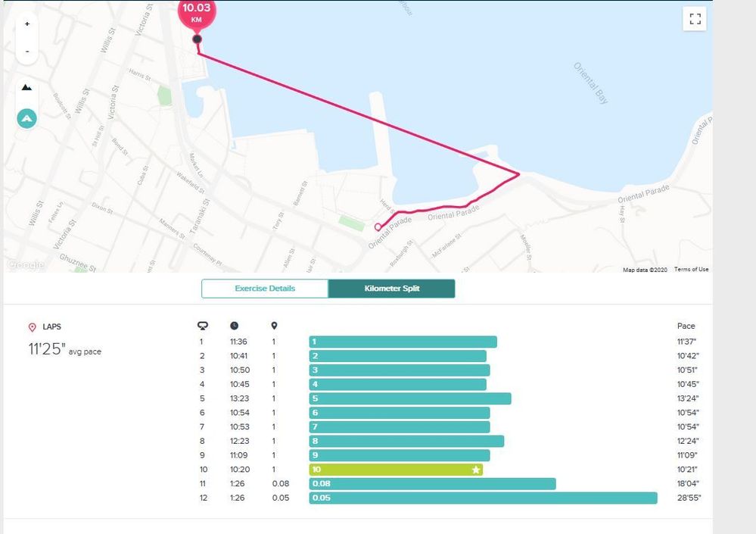This screenshot has height=534, width=756.
Task: Click the lap column header icon
Action: pos(203,326)
